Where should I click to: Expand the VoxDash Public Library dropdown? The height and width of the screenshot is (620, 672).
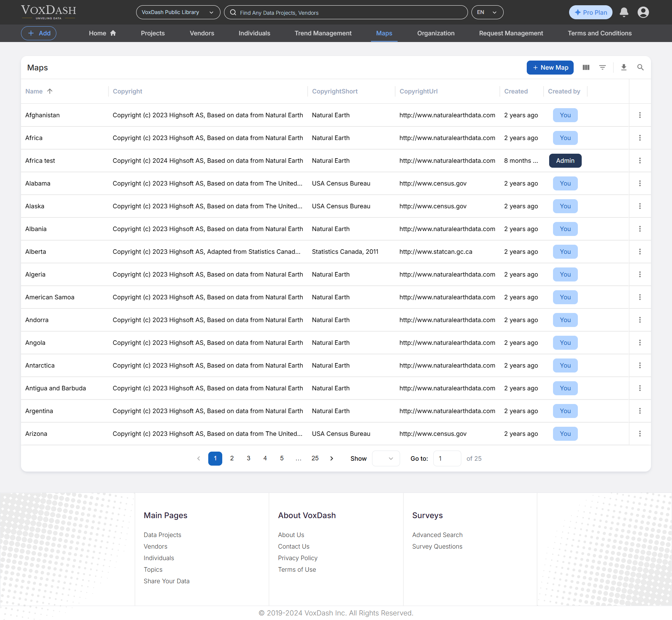(x=178, y=12)
